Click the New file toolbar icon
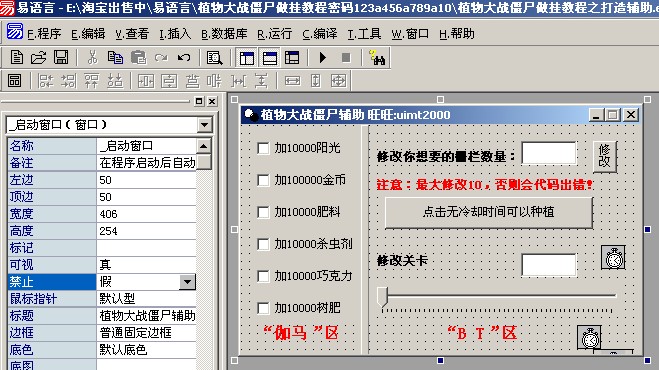659x370 pixels. 17,58
